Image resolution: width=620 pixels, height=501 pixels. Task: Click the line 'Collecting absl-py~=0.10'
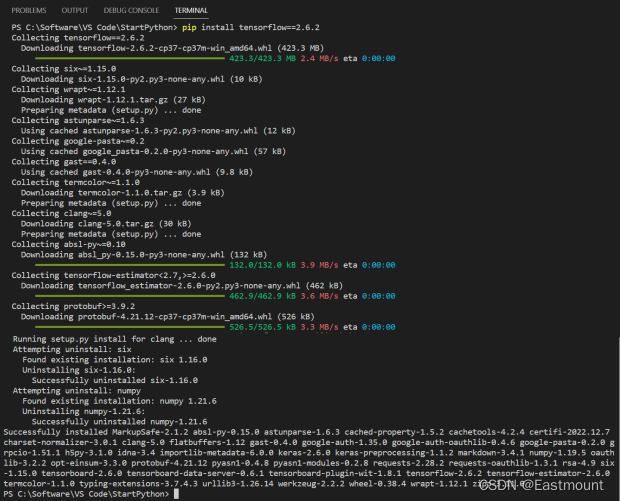68,244
